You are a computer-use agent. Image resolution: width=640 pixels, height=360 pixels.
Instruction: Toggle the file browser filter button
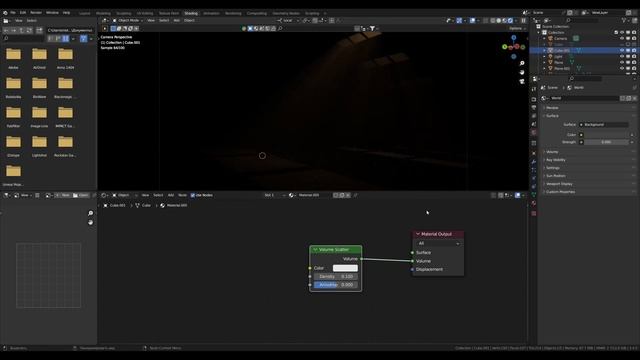83,38
